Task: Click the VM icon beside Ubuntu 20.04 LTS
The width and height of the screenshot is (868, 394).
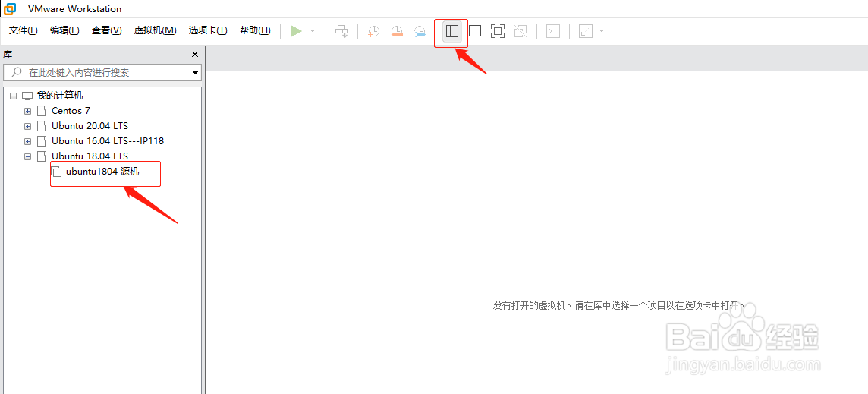Action: click(42, 126)
